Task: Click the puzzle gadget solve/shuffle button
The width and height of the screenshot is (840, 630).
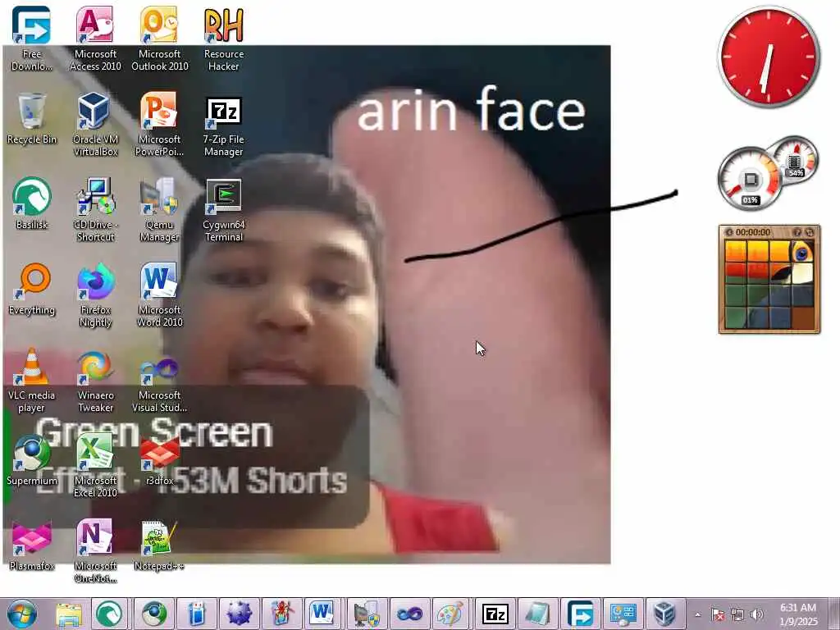Action: [810, 232]
